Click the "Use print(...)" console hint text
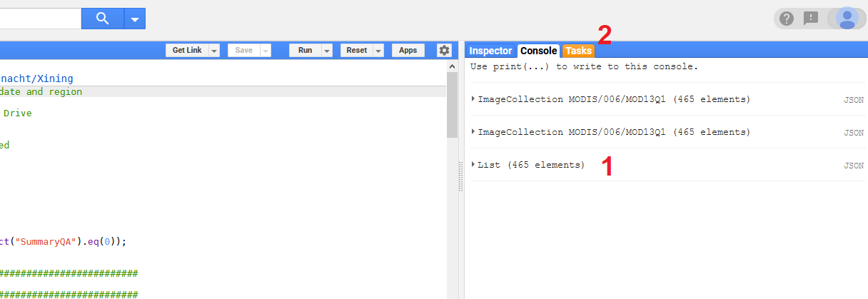This screenshot has height=299, width=868. [x=584, y=66]
